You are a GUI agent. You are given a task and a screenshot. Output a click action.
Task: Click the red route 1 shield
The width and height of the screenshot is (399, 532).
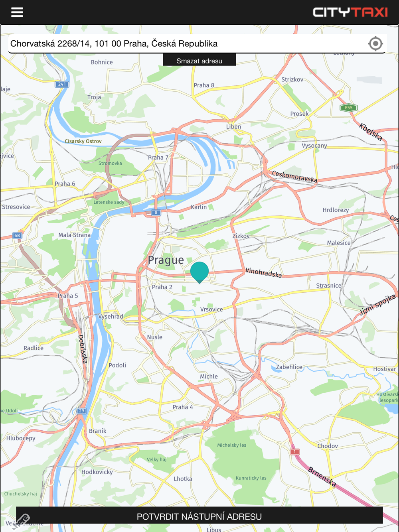pyautogui.click(x=294, y=452)
